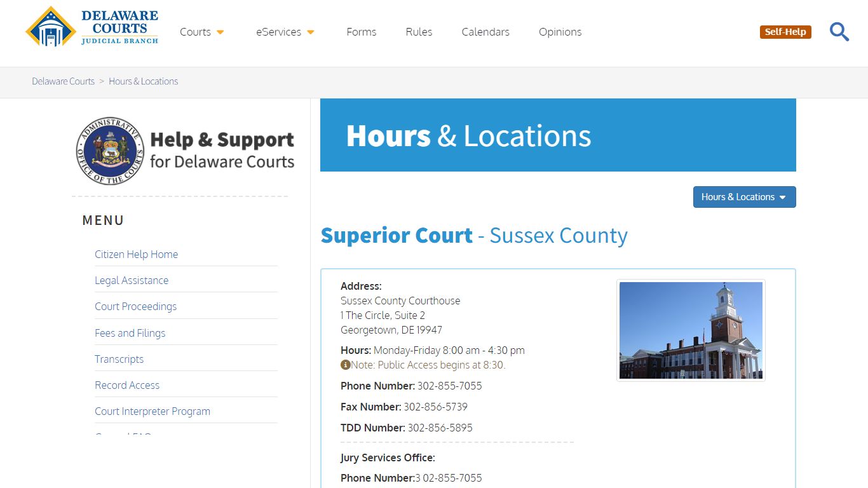The height and width of the screenshot is (488, 868).
Task: Open Citizen Help Home link
Action: pos(136,254)
